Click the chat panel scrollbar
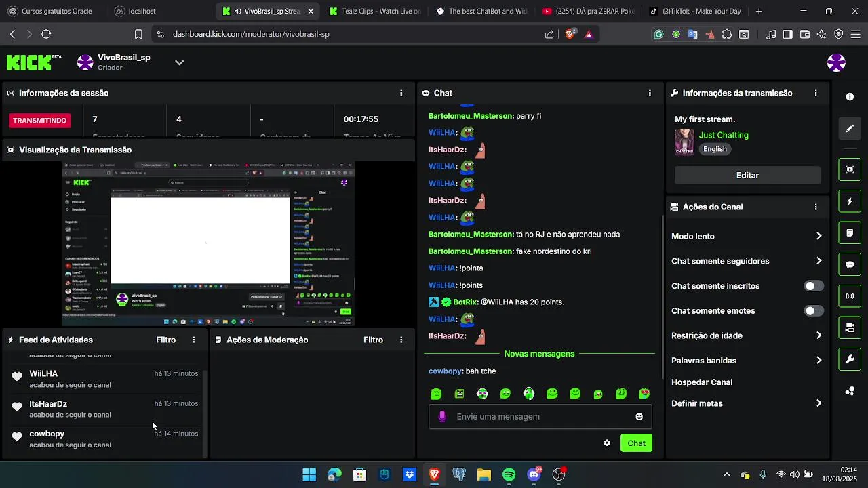This screenshot has height=488, width=868. pyautogui.click(x=662, y=296)
